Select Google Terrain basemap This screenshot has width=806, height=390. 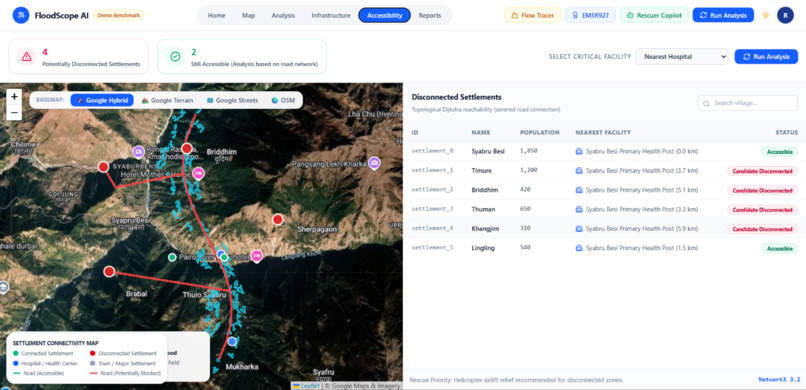pyautogui.click(x=168, y=100)
